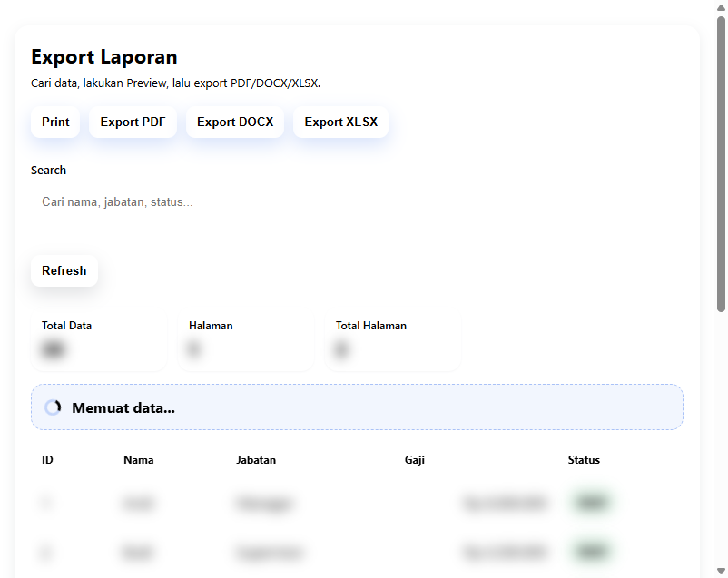The image size is (728, 578).
Task: Click the scroll-up arrow of the page scrollbar
Action: pos(721,7)
